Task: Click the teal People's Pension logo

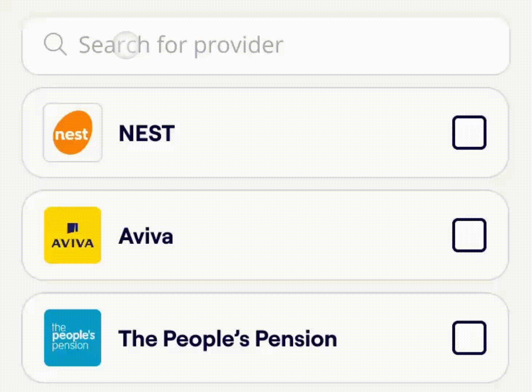Action: (73, 338)
